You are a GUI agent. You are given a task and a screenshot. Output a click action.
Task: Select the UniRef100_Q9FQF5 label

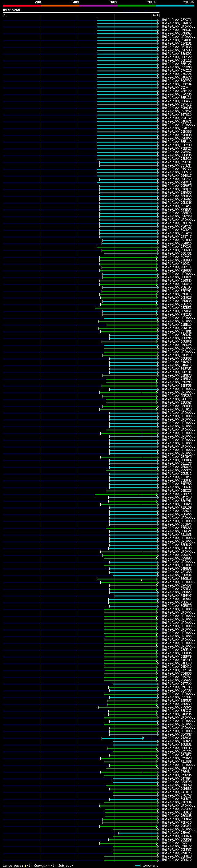[176, 186]
